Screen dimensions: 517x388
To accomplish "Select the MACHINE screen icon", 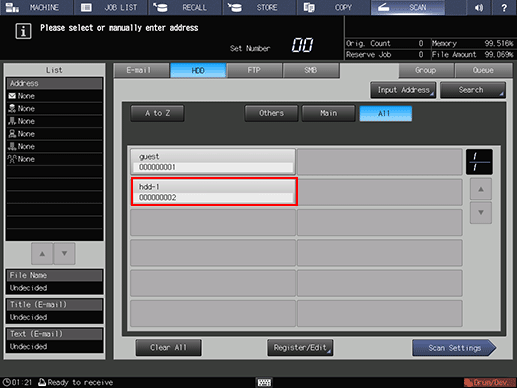I will pos(12,7).
